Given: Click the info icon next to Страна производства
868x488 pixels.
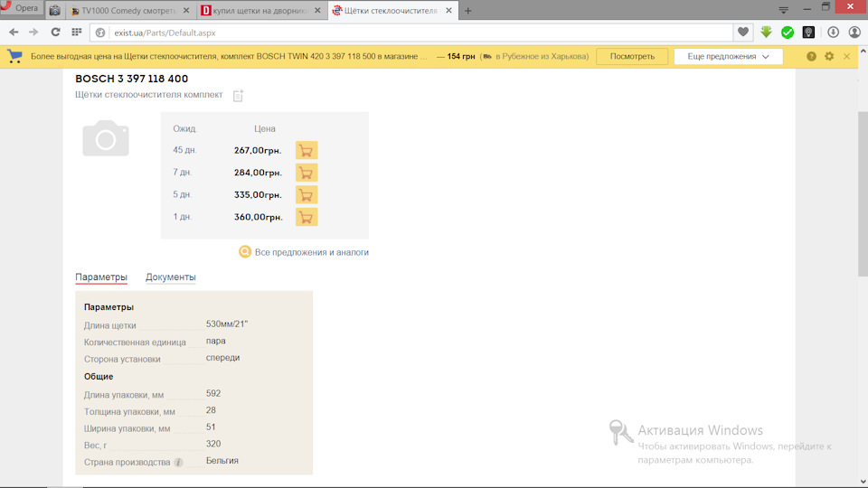Looking at the screenshot, I should pyautogui.click(x=178, y=463).
